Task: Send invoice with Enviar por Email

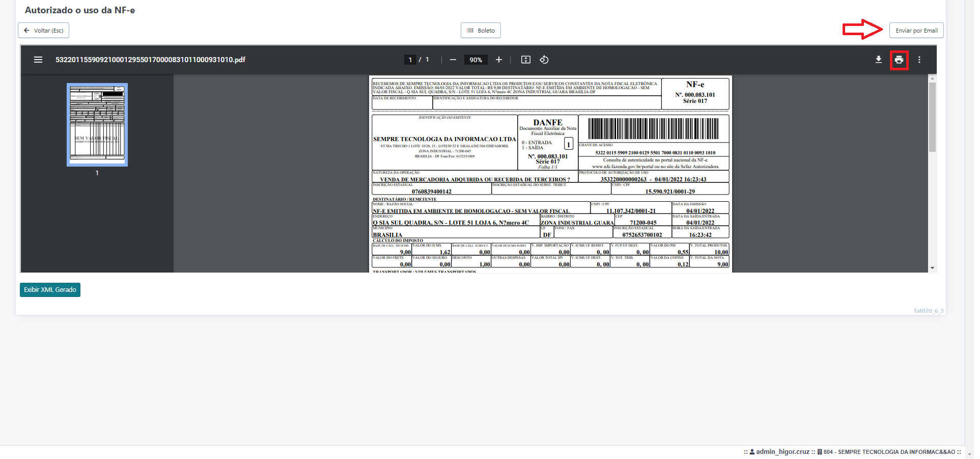Action: 916,31
